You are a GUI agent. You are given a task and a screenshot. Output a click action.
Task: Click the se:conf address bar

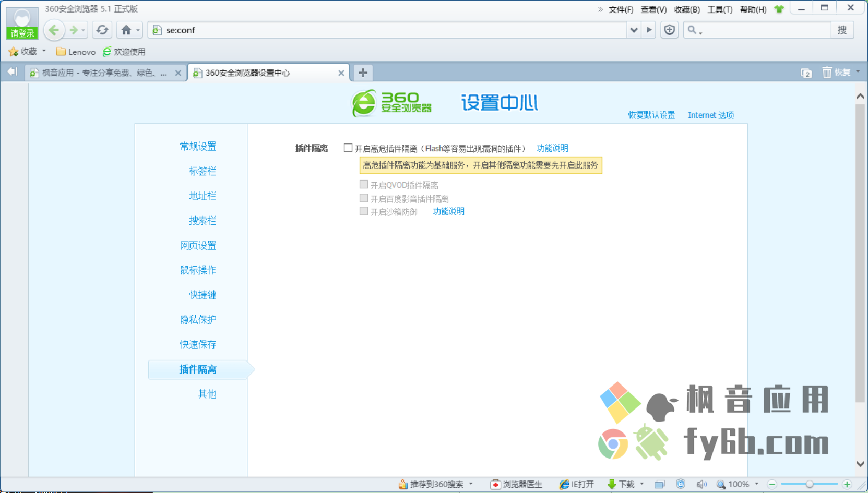click(388, 30)
